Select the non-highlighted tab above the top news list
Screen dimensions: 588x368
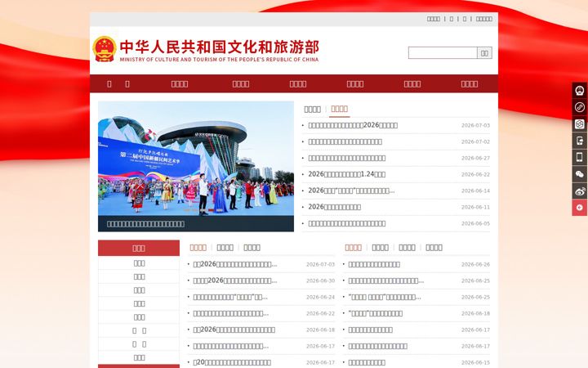(312, 110)
